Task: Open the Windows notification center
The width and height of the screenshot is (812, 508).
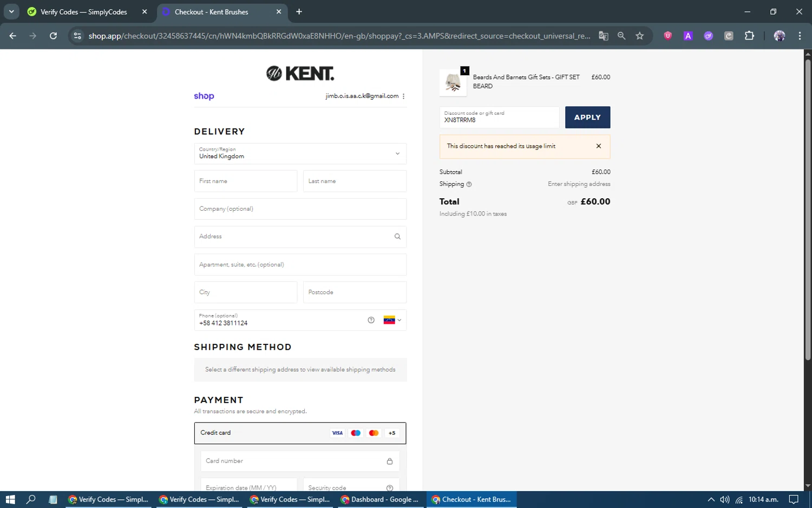Action: pos(794,499)
